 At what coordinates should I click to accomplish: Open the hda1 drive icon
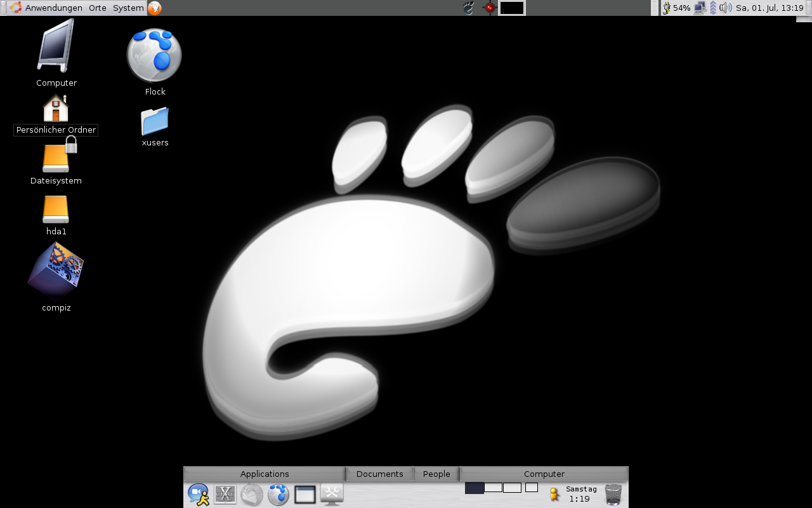(x=56, y=209)
